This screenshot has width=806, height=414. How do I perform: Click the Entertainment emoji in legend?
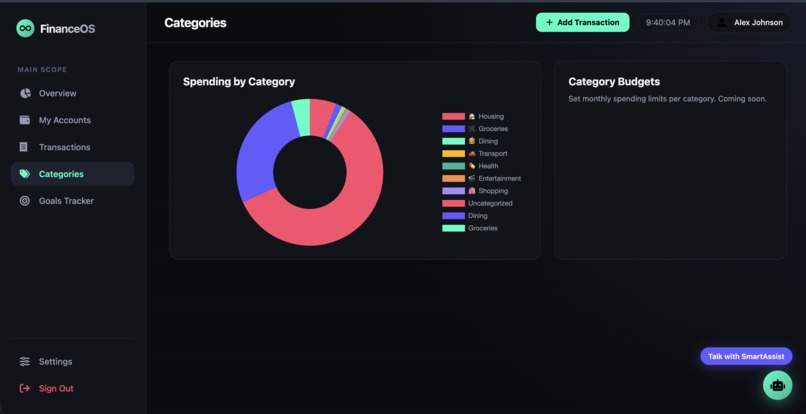point(471,178)
